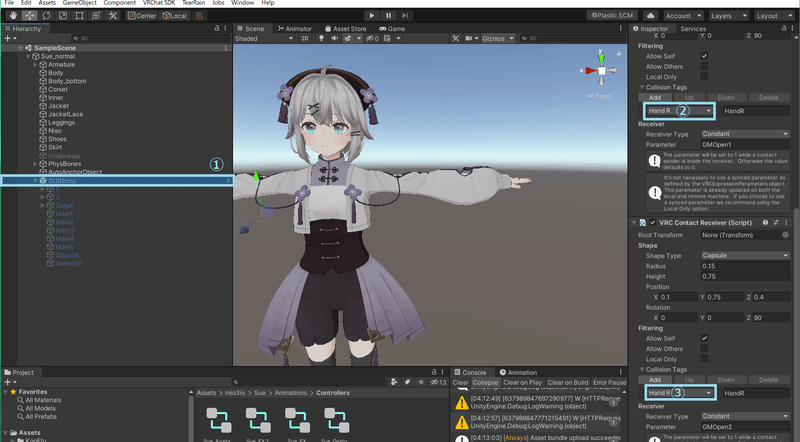Toggle first Allow Others checkbox
Screen dimensions: 800x442
pos(704,66)
